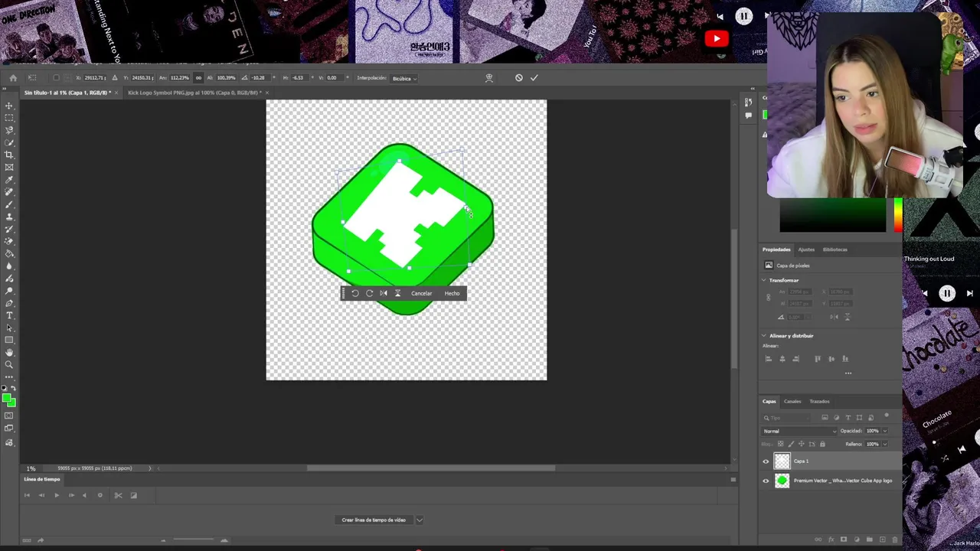
Task: Switch to Kick Logo Symbol PNG.jpg tab
Action: click(x=194, y=93)
